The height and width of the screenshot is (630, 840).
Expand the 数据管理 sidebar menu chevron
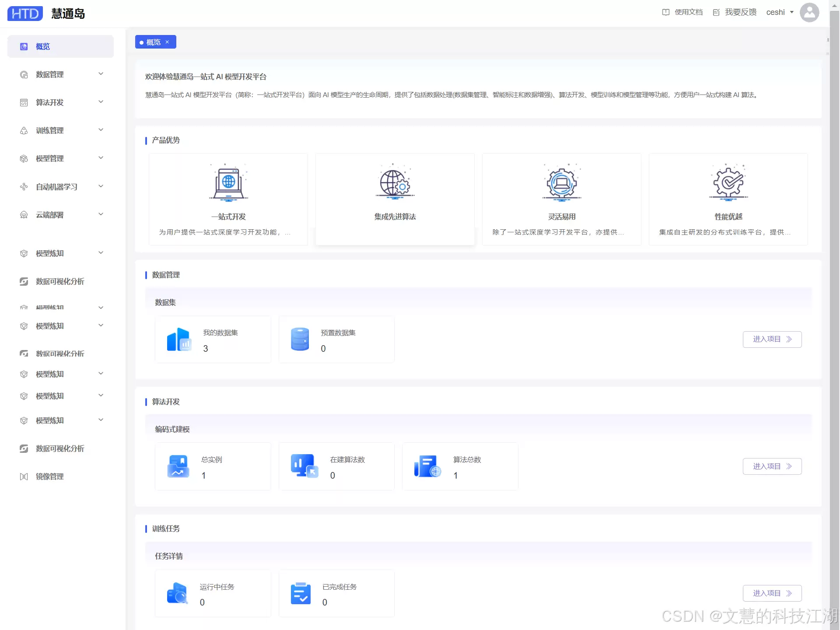pos(101,74)
